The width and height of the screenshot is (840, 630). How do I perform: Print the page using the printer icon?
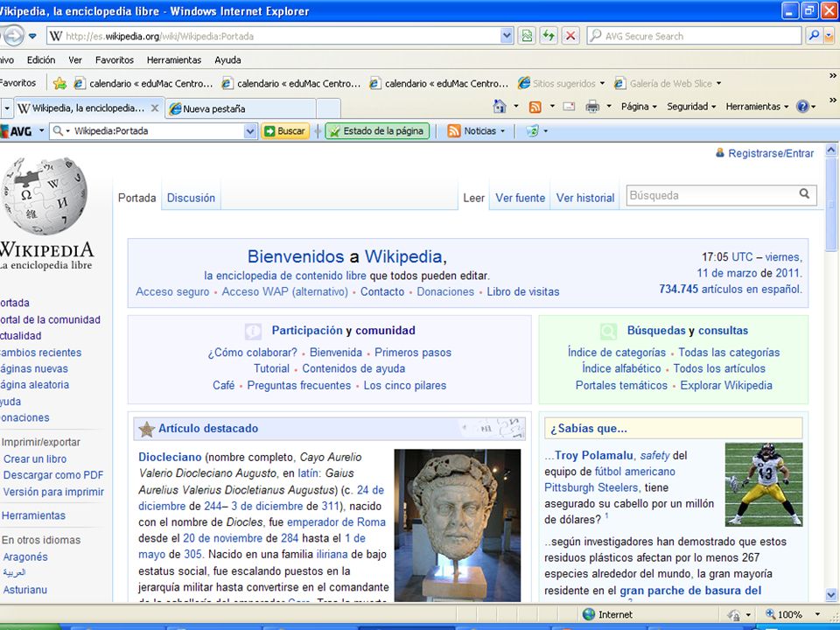592,107
